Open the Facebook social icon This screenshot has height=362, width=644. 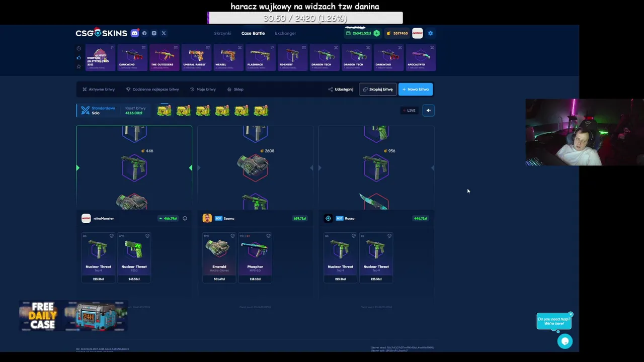pos(144,33)
